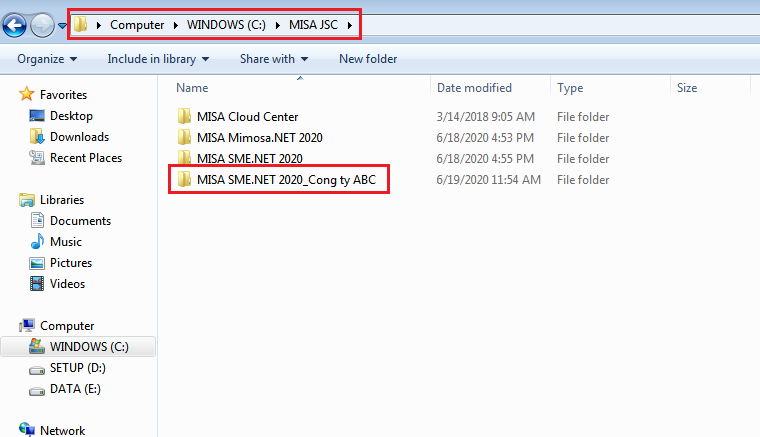Select MISA SME.NET 2020_Cong ty ABC name
This screenshot has width=760, height=437.
(286, 180)
